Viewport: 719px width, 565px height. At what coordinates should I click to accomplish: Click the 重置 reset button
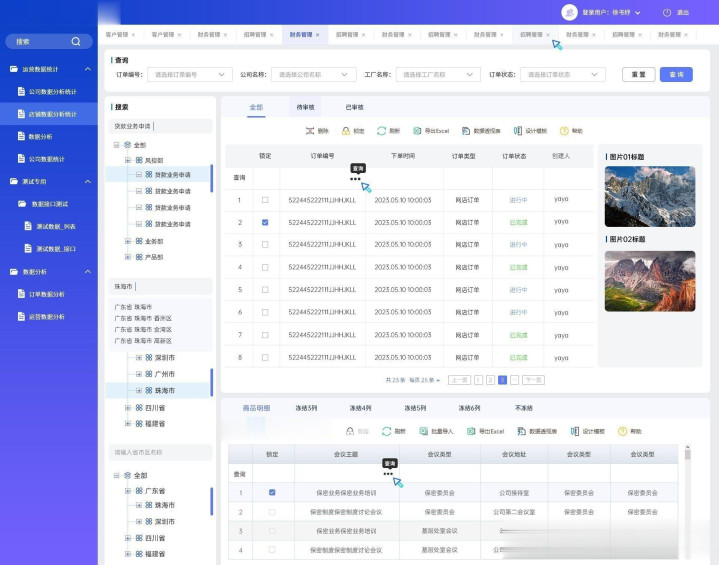(638, 74)
